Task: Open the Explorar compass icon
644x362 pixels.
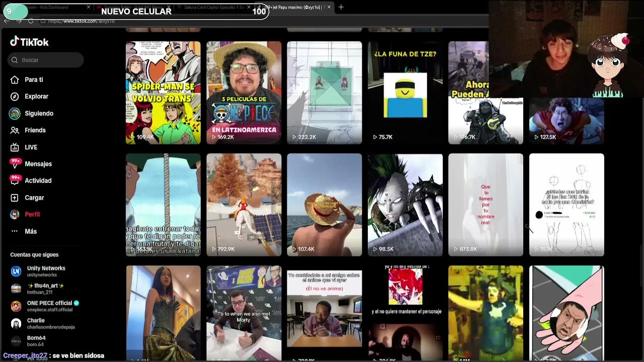Action: pyautogui.click(x=15, y=97)
